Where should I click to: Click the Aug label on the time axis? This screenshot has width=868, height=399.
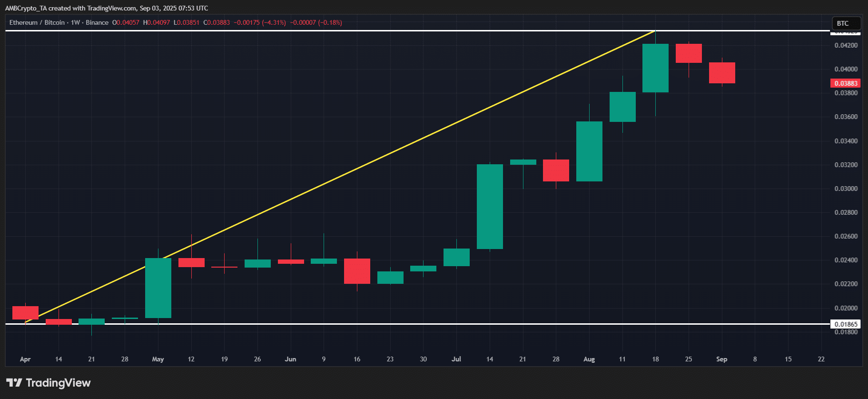[589, 359]
